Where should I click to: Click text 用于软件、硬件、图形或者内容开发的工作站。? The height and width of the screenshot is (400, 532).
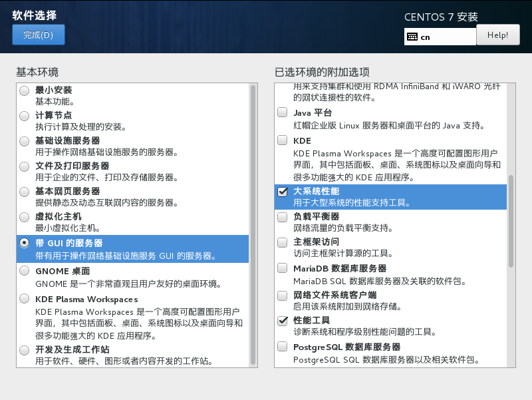pyautogui.click(x=124, y=361)
